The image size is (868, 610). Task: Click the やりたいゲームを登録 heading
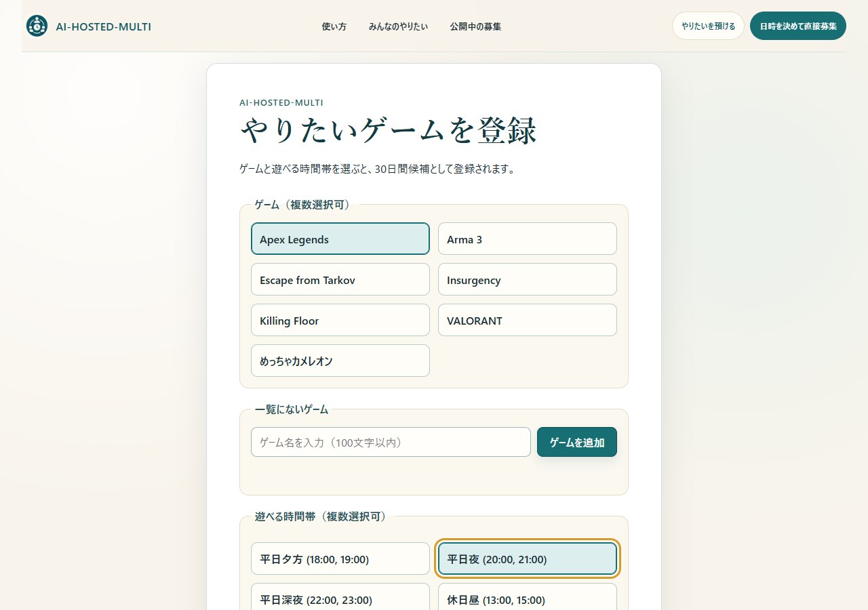pyautogui.click(x=389, y=131)
